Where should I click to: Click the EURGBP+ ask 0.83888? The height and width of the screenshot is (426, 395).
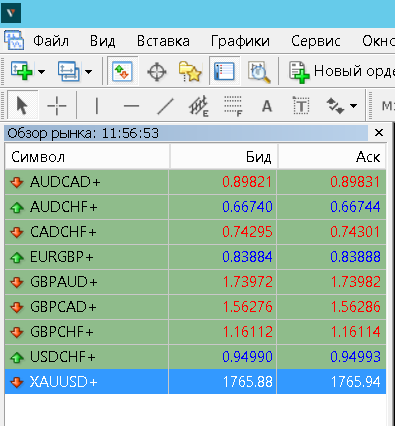tap(355, 257)
